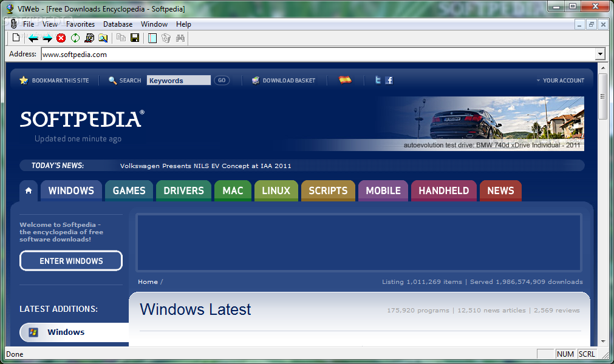Click the Save floppy disk icon
The height and width of the screenshot is (364, 614).
135,38
